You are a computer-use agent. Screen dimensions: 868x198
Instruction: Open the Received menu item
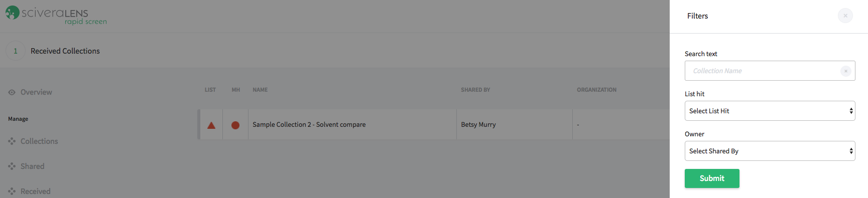pyautogui.click(x=36, y=191)
